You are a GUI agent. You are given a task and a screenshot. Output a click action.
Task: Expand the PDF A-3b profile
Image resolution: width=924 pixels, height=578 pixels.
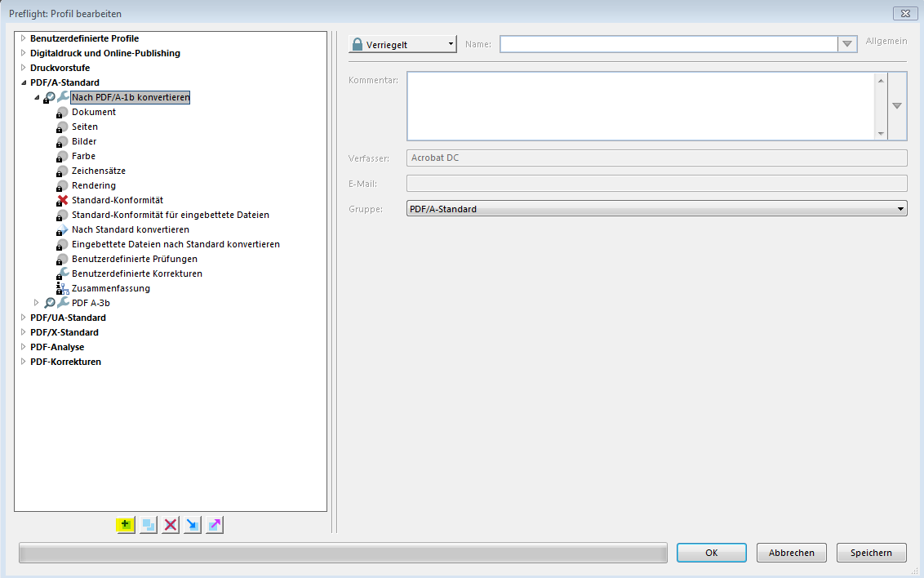pyautogui.click(x=37, y=303)
